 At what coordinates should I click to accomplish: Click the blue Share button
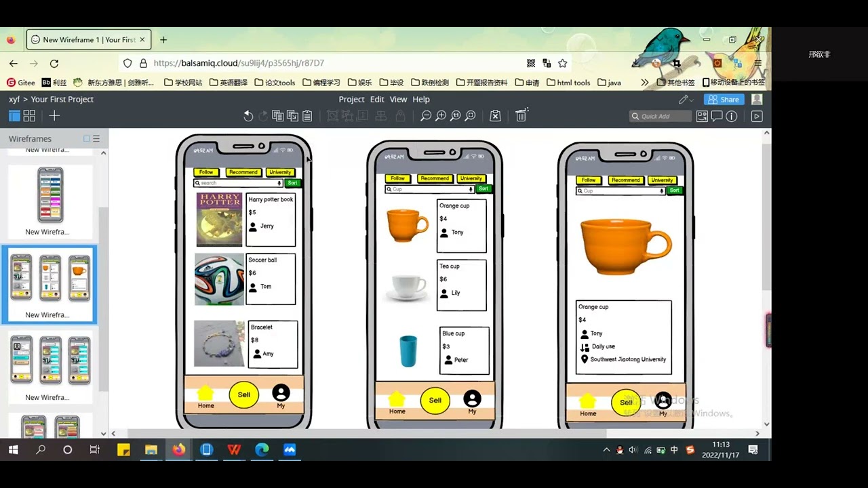(x=724, y=100)
